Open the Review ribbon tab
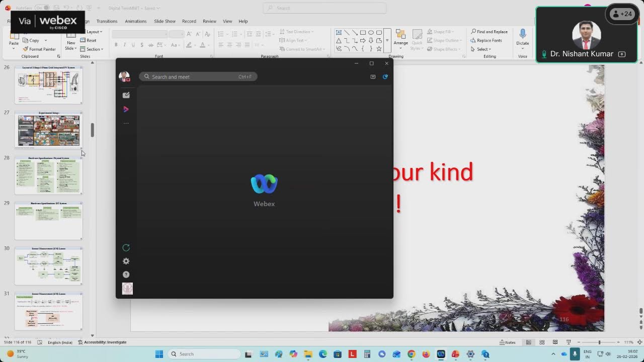Viewport: 644px width, 362px height. tap(209, 21)
